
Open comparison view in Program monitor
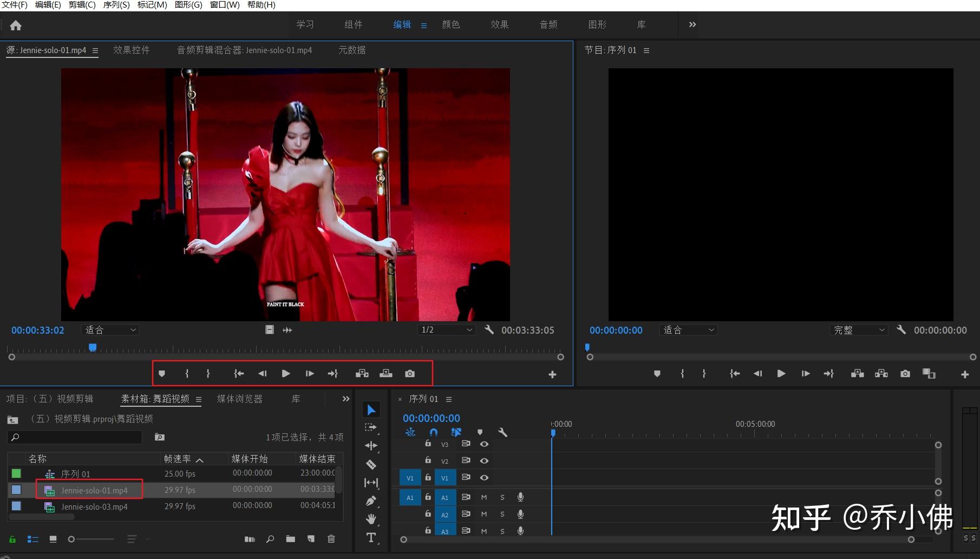[x=929, y=374]
